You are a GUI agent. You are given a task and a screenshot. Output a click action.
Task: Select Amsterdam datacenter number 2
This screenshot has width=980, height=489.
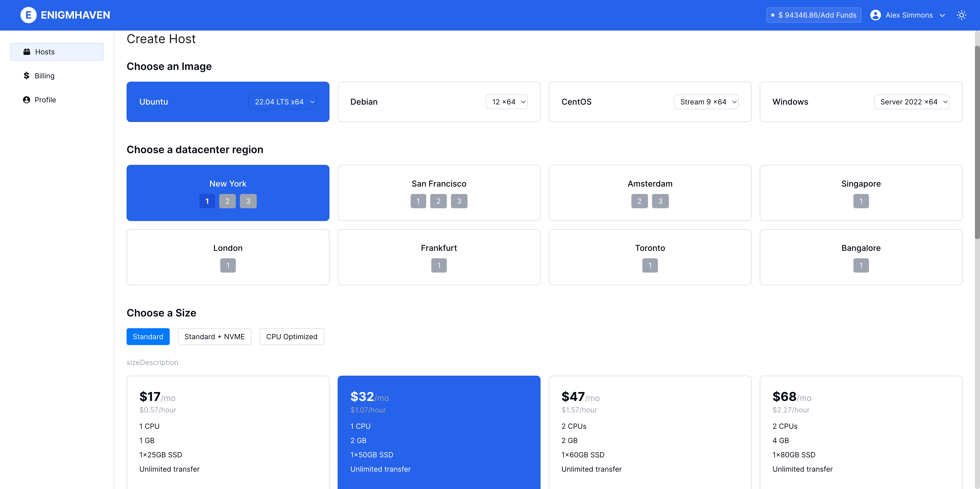click(x=639, y=201)
